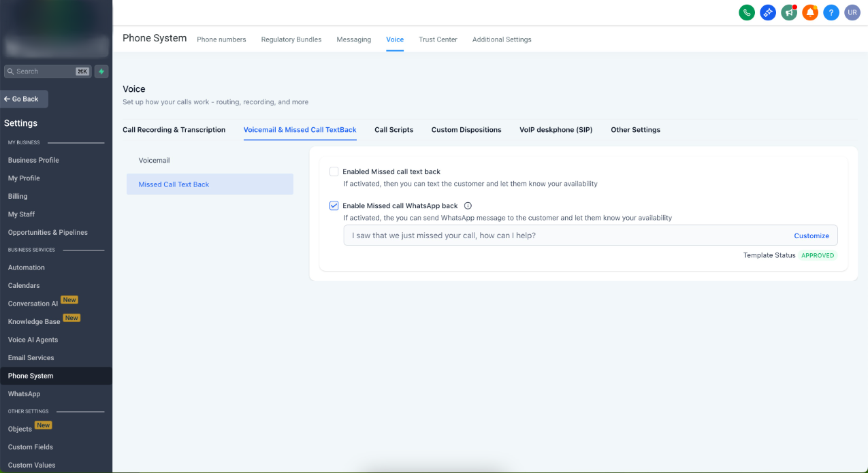Open My Profile in sidebar

click(x=24, y=178)
